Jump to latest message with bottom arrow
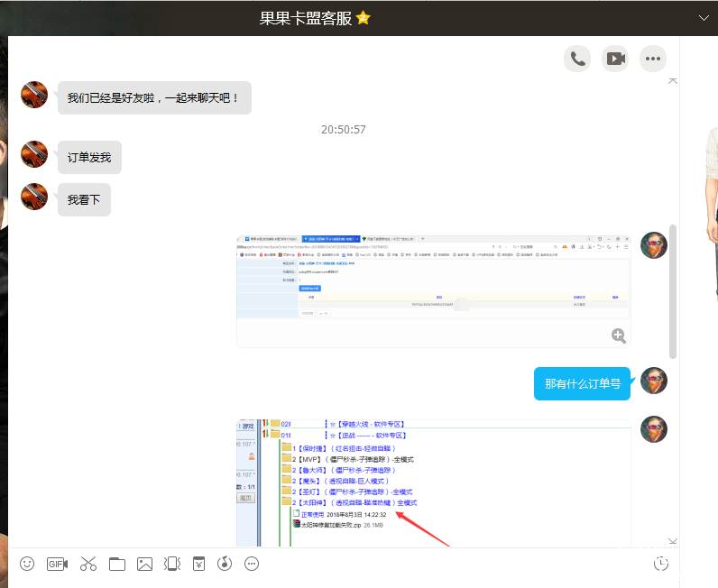The image size is (718, 588). pos(672,541)
